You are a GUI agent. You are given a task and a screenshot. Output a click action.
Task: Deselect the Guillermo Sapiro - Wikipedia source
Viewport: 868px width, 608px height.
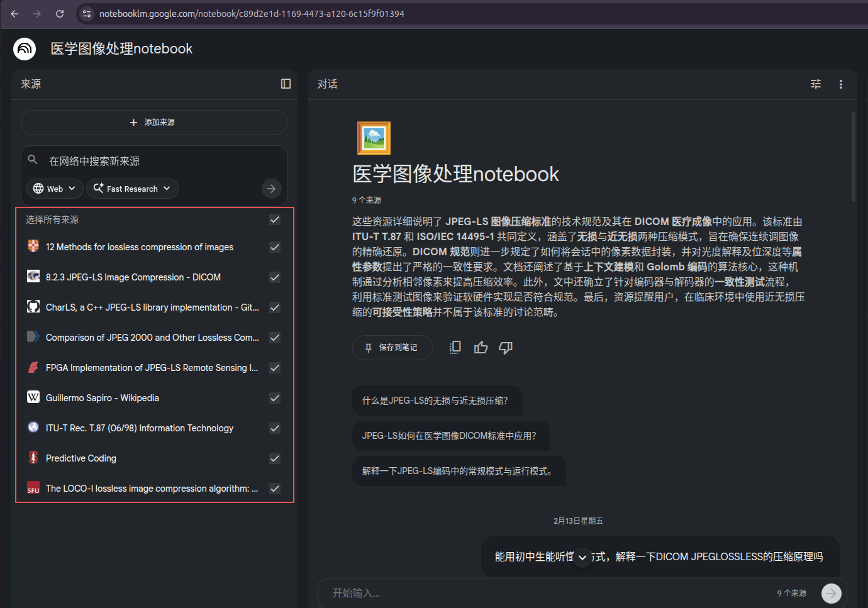click(x=275, y=398)
